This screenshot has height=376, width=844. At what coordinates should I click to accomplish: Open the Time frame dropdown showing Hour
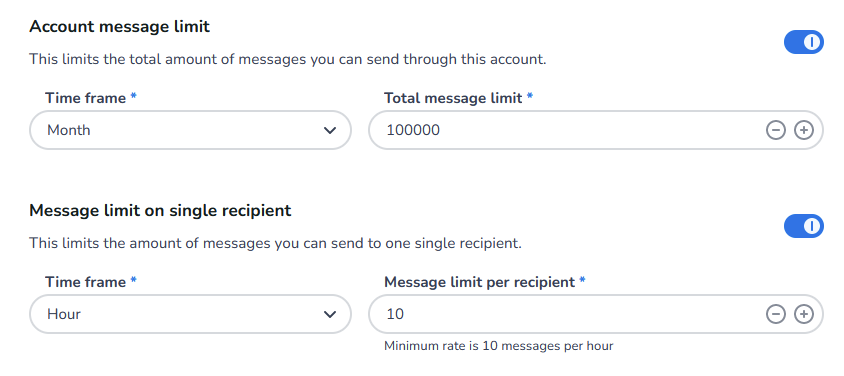191,314
